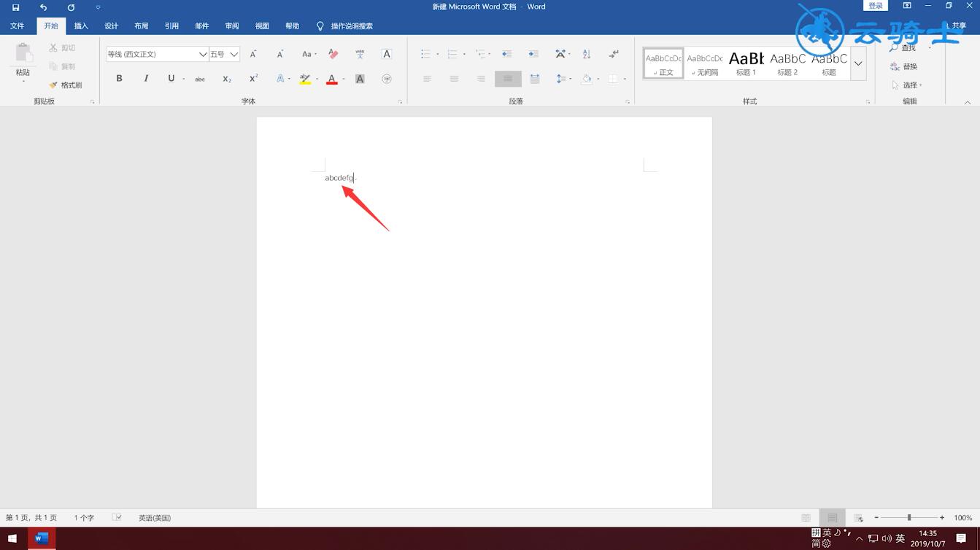The image size is (980, 550).
Task: Expand the styles gallery more arrow
Action: 858,63
